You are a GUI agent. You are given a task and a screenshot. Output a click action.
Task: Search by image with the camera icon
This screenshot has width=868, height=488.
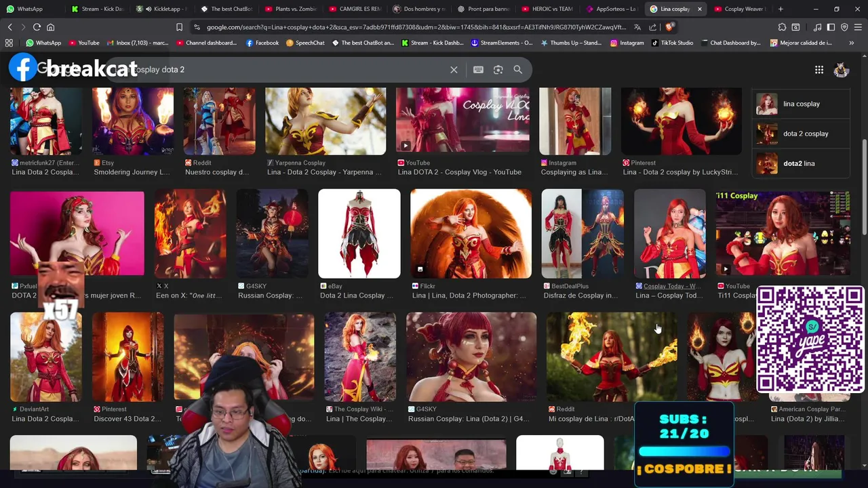pyautogui.click(x=498, y=70)
